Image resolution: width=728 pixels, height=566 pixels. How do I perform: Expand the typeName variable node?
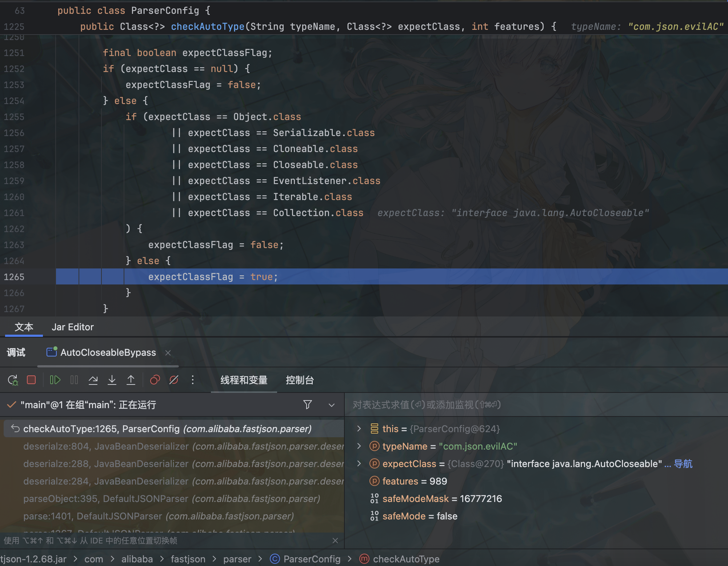pyautogui.click(x=359, y=446)
